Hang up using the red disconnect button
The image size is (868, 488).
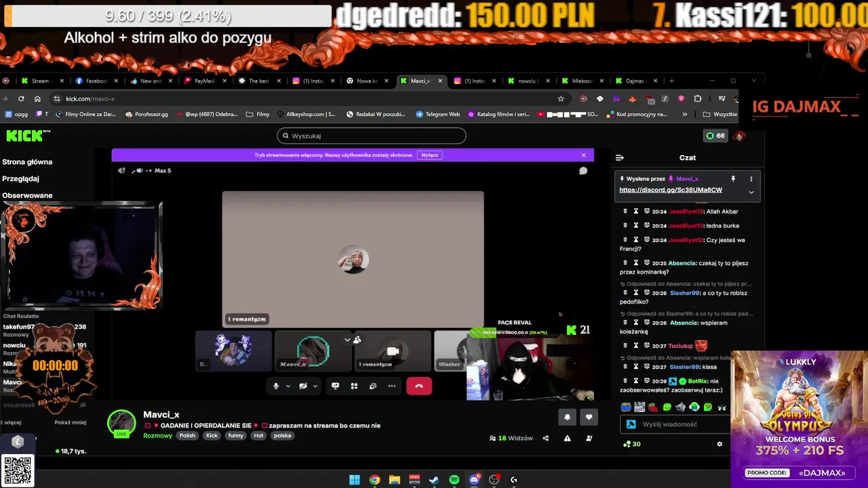419,386
